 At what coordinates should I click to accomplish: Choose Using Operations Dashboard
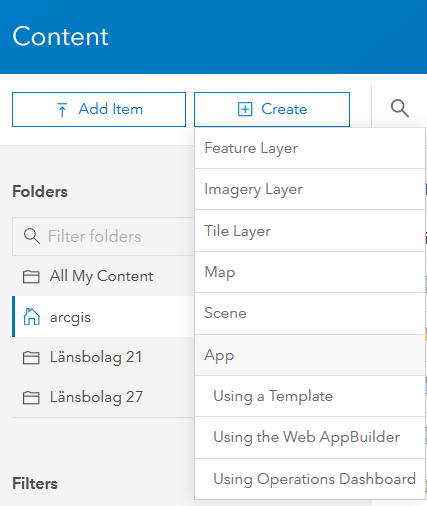click(x=310, y=479)
